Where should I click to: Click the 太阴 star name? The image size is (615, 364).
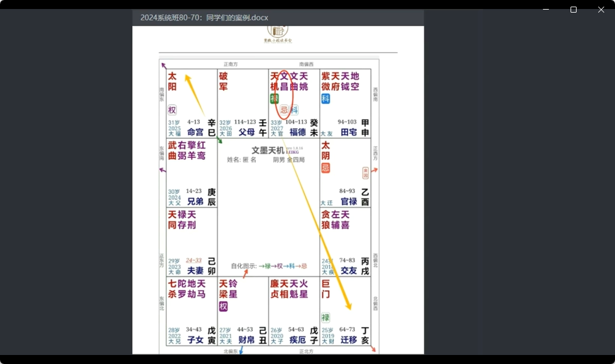pyautogui.click(x=326, y=151)
